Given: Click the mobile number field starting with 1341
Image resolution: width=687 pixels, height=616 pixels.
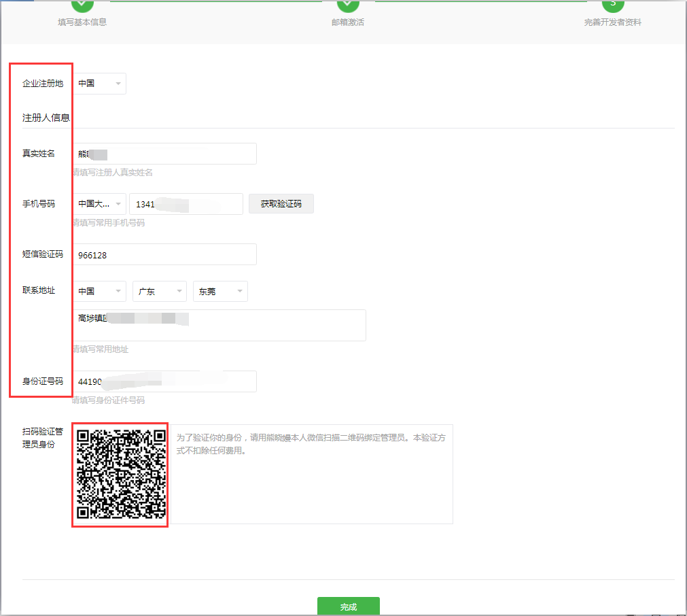Looking at the screenshot, I should pos(186,204).
